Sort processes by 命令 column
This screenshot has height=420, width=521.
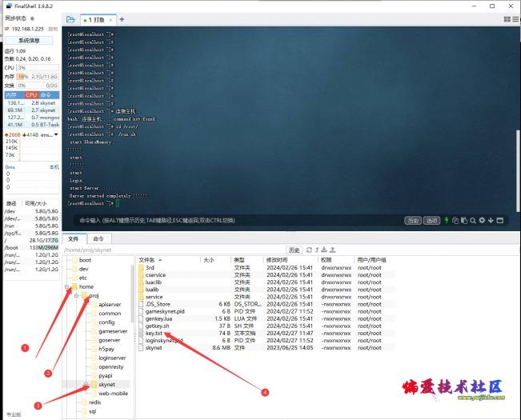pos(49,95)
